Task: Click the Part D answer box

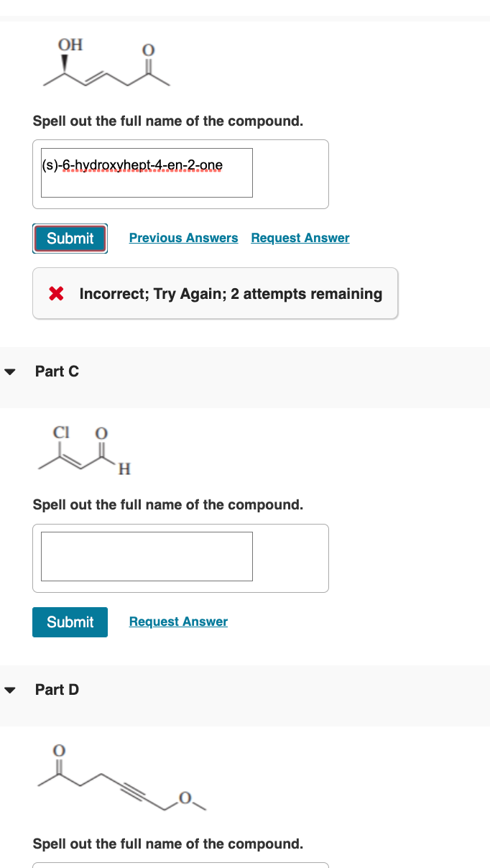Action: pos(147,866)
